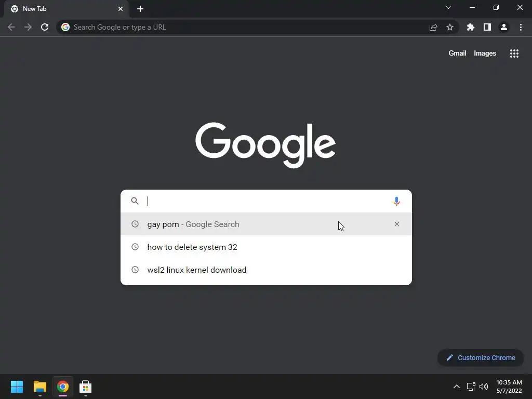Open the Google apps grid
This screenshot has height=399, width=532.
click(x=514, y=54)
